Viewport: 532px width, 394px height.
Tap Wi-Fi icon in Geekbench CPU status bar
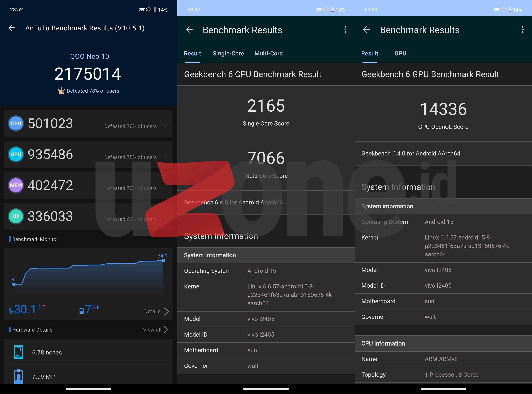(326, 10)
